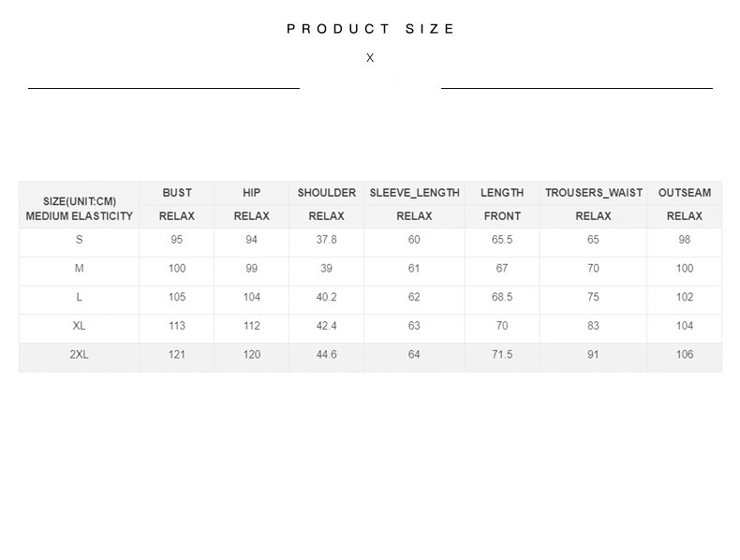Select the M size row label
This screenshot has width=740, height=560.
pyautogui.click(x=80, y=269)
